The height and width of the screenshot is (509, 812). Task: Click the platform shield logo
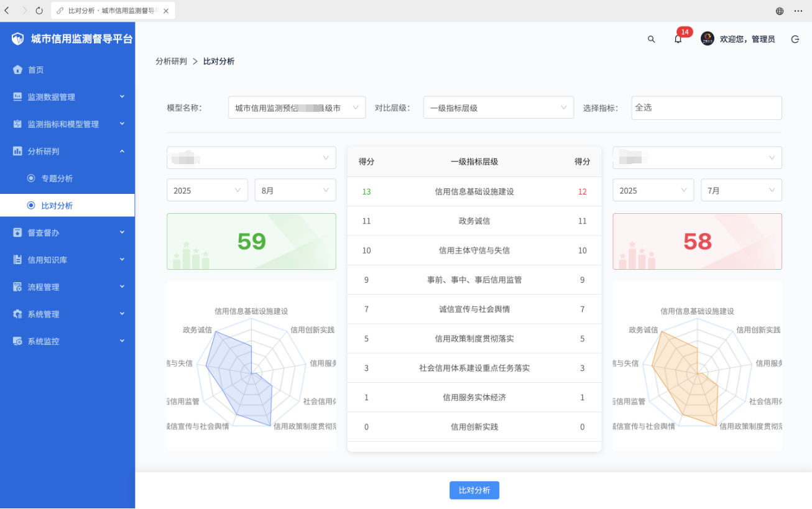[x=18, y=39]
